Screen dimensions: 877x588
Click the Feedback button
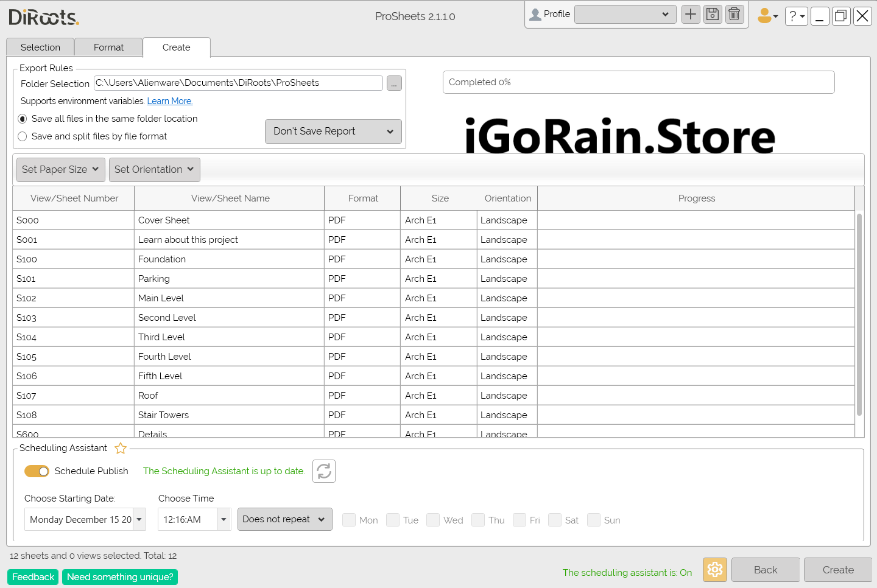(33, 577)
